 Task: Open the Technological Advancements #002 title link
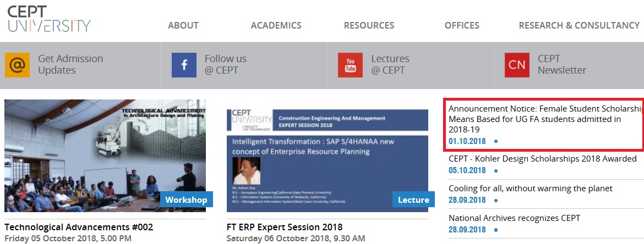click(79, 227)
